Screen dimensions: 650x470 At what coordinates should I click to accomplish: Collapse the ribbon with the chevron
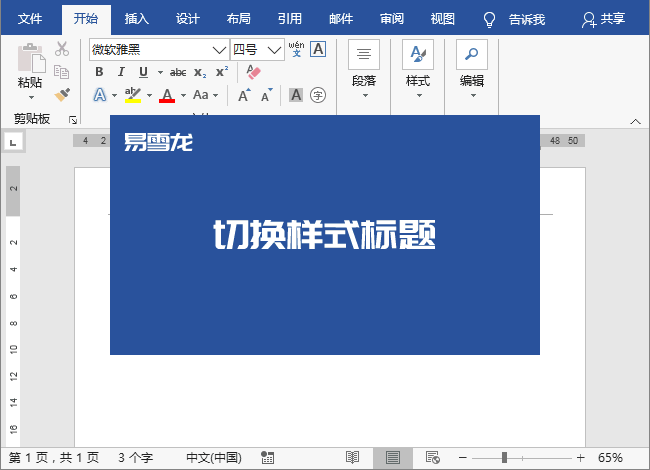(x=635, y=121)
